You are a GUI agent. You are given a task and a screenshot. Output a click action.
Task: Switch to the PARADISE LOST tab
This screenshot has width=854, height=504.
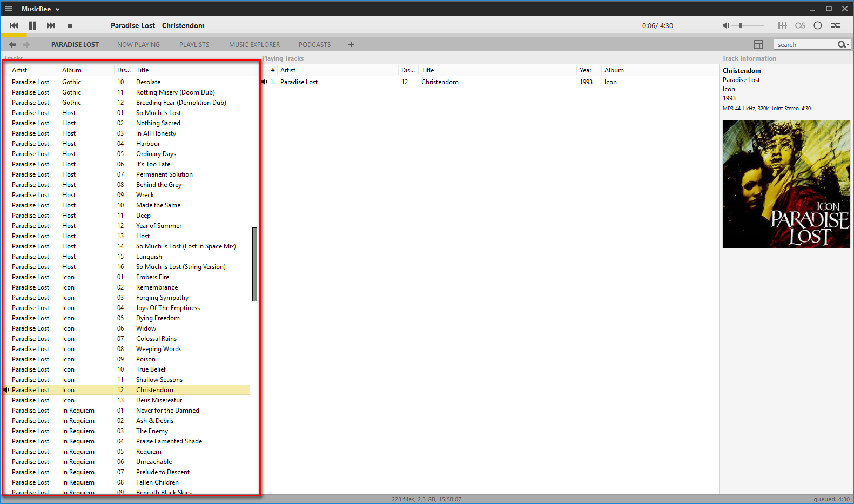tap(75, 45)
